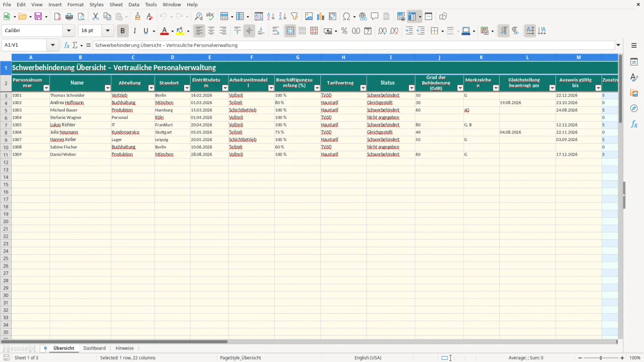Switch to Hinweise sheet tab

(125, 348)
